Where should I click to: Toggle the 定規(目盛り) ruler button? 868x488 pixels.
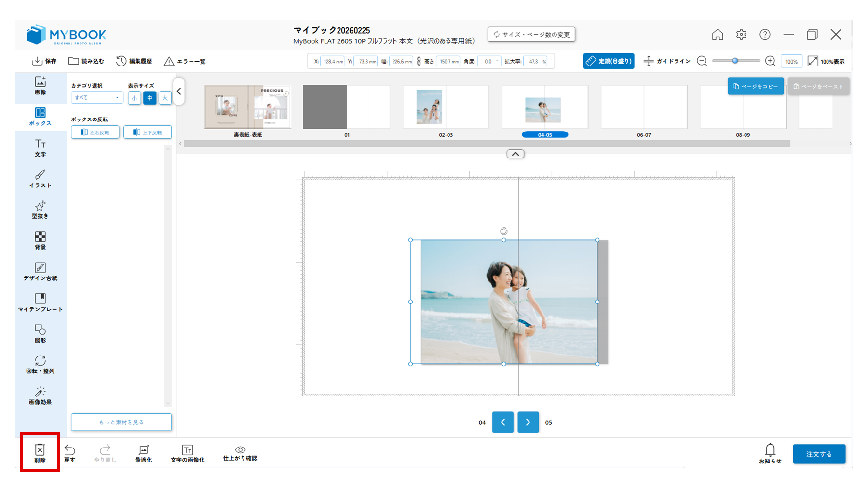[x=609, y=61]
